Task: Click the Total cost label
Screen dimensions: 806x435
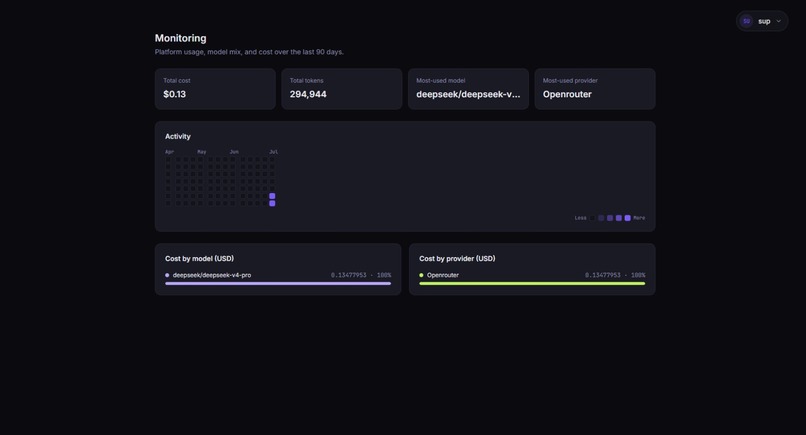Action: pyautogui.click(x=177, y=81)
